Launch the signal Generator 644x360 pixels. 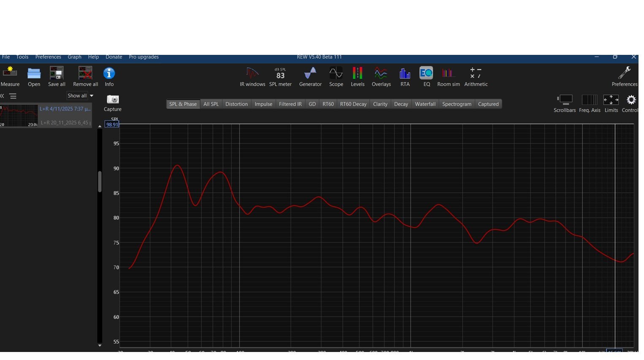[x=310, y=76]
